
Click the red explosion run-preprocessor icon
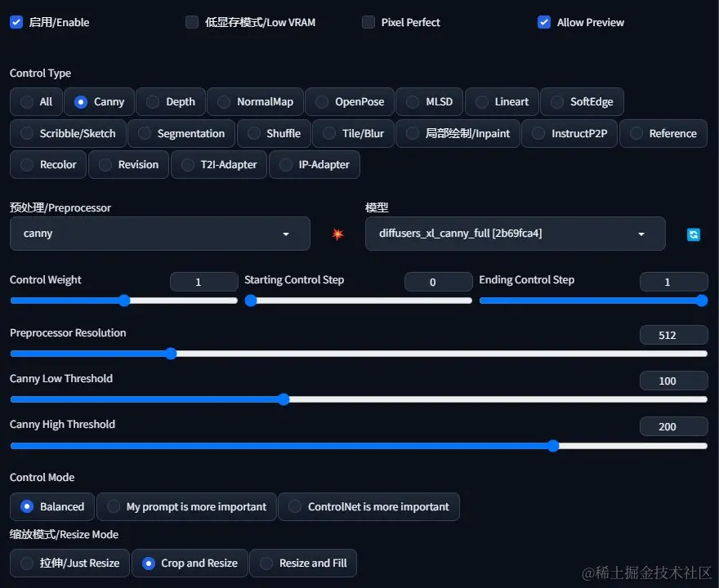(x=338, y=234)
